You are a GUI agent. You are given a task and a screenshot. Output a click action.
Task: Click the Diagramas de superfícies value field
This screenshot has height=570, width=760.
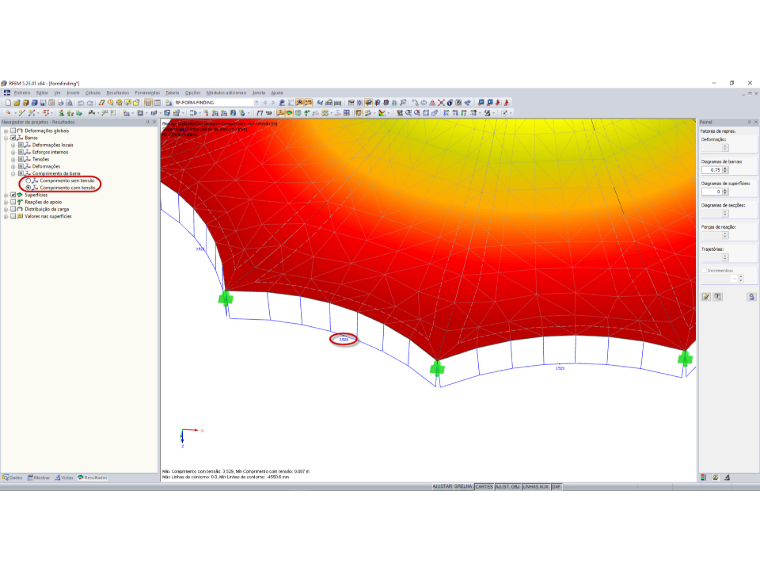click(x=712, y=192)
